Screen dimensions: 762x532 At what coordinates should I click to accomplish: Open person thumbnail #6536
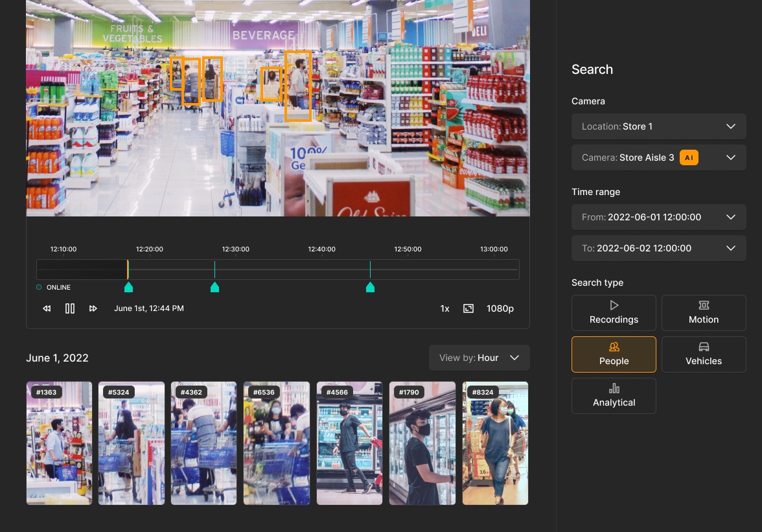tap(277, 443)
